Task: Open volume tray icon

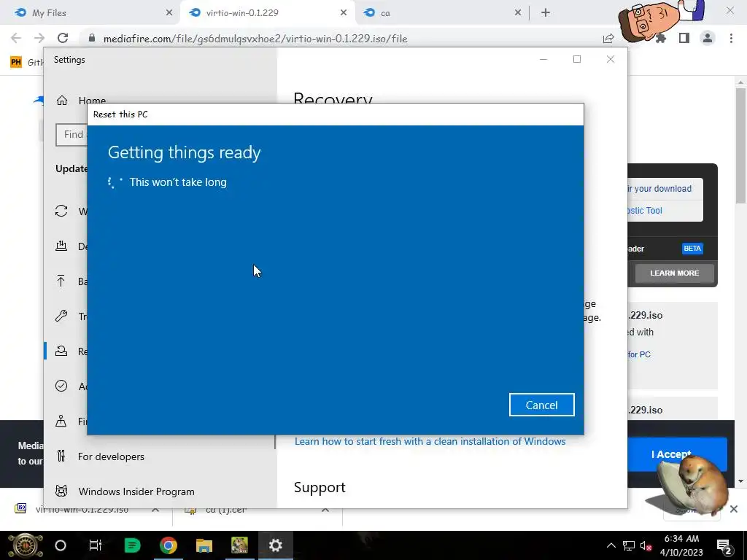Action: 646,545
